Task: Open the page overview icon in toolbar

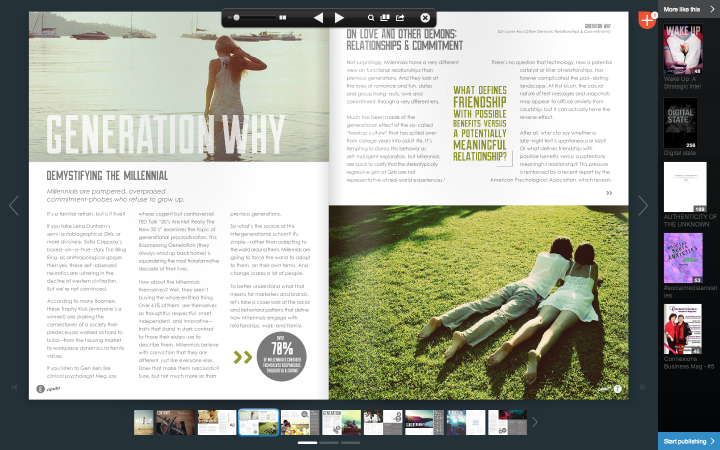Action: click(385, 18)
